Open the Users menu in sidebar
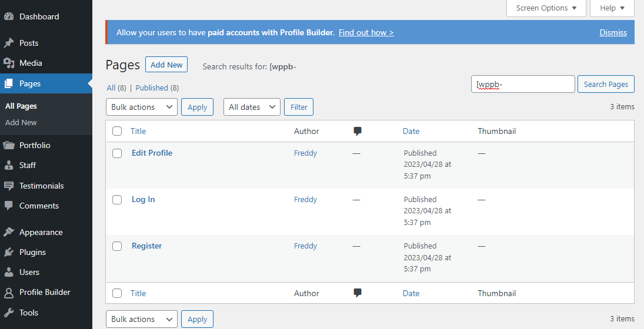The width and height of the screenshot is (644, 329). click(29, 273)
